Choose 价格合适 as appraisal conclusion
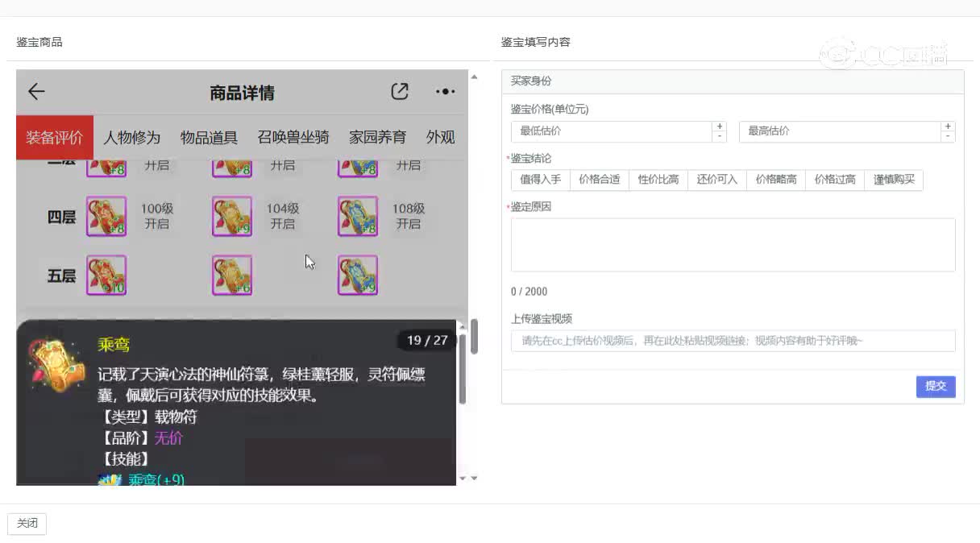This screenshot has width=980, height=543. coord(599,180)
